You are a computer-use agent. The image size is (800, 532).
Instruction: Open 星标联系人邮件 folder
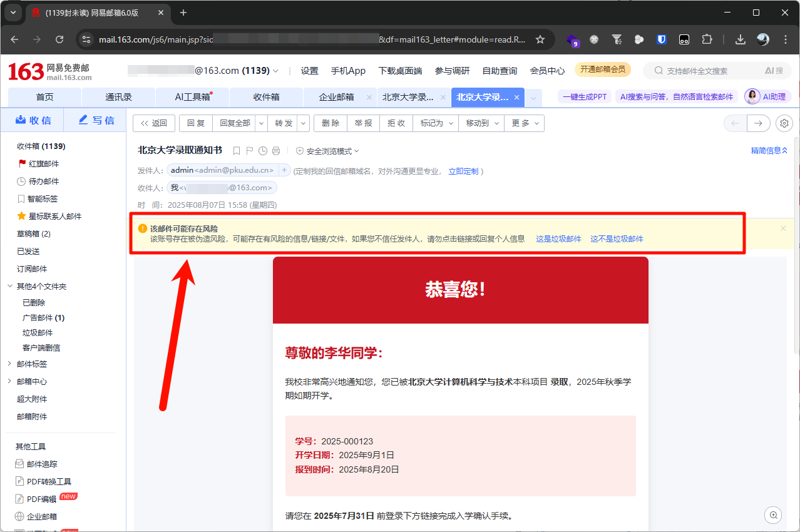tap(49, 217)
